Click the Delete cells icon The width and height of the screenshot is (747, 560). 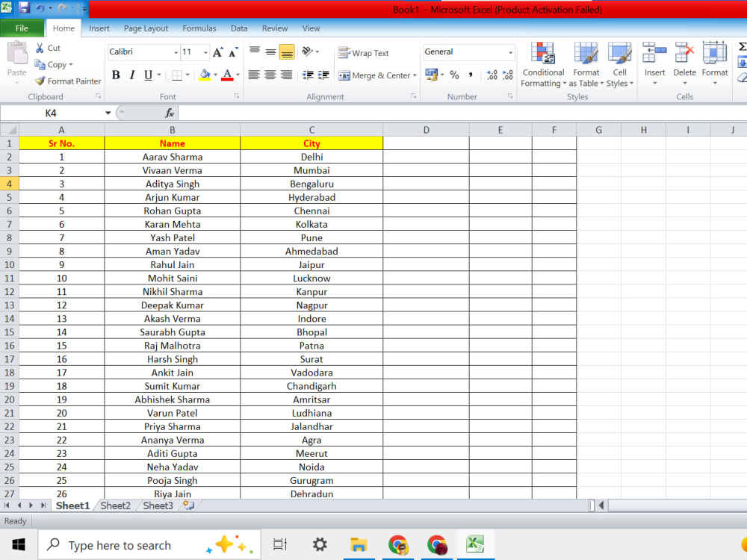point(684,52)
